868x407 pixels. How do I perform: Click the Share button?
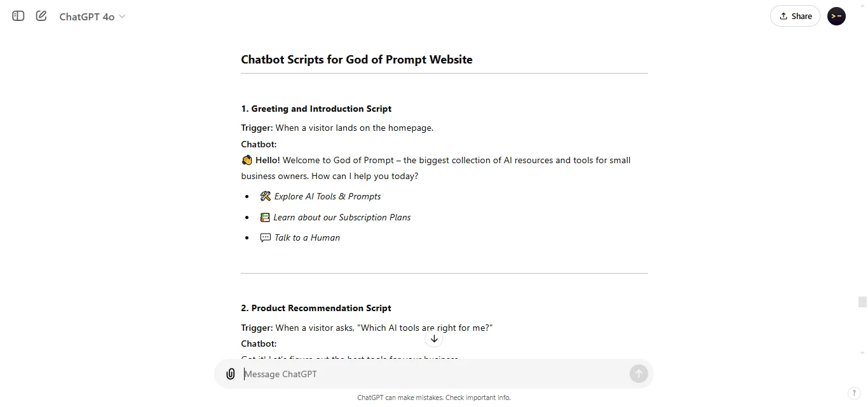(x=795, y=15)
